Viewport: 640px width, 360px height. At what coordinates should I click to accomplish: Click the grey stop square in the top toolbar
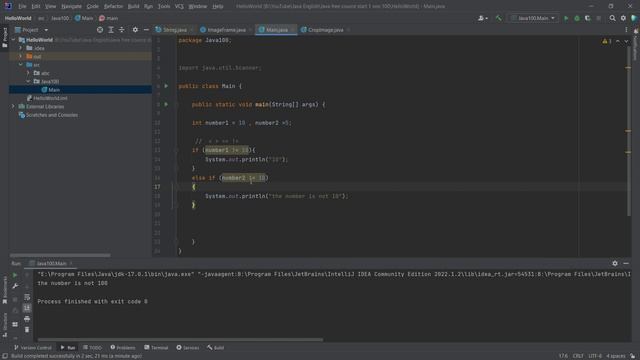pos(598,18)
